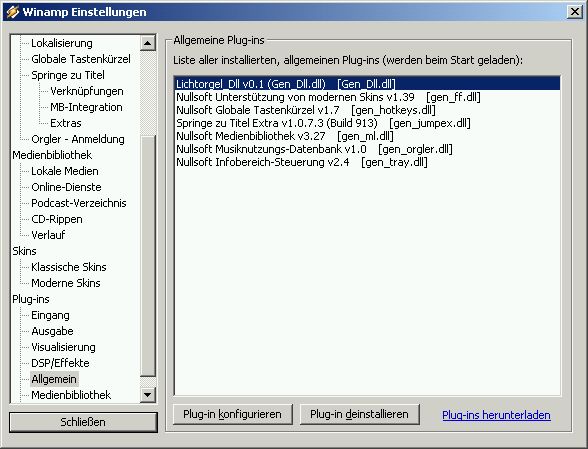Select Ausgabe plug-ins entry
588x449 pixels.
pos(52,331)
